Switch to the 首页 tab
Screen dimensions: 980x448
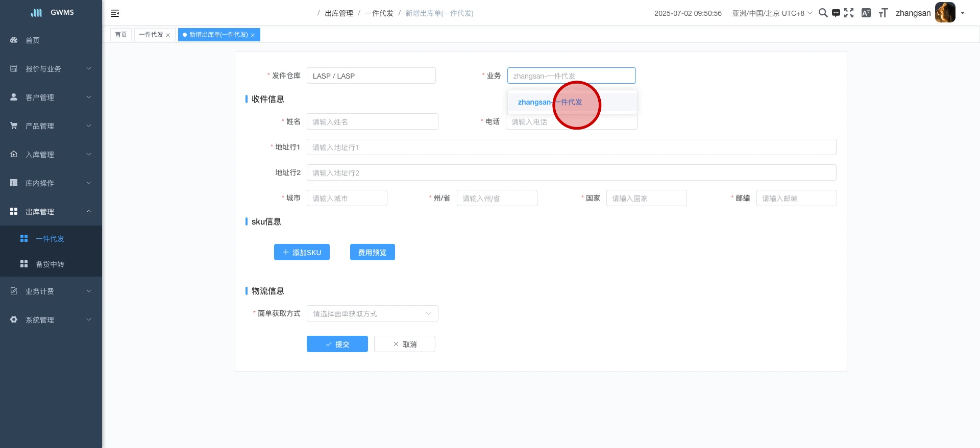coord(121,35)
